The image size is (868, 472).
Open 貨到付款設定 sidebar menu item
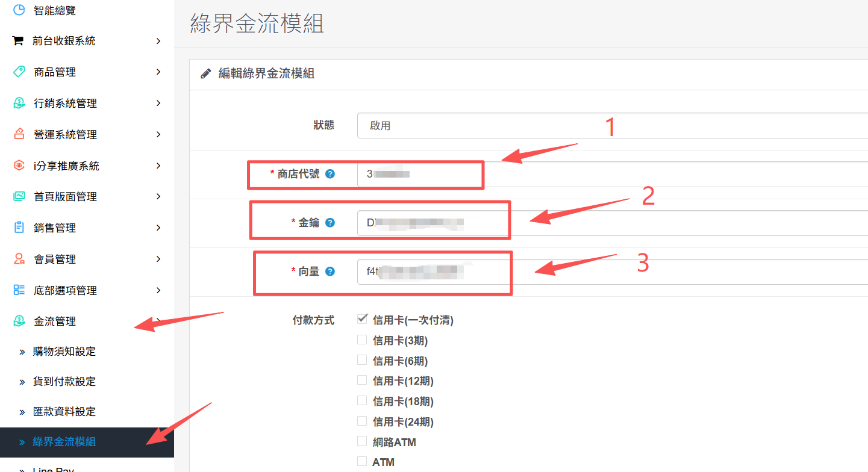64,382
